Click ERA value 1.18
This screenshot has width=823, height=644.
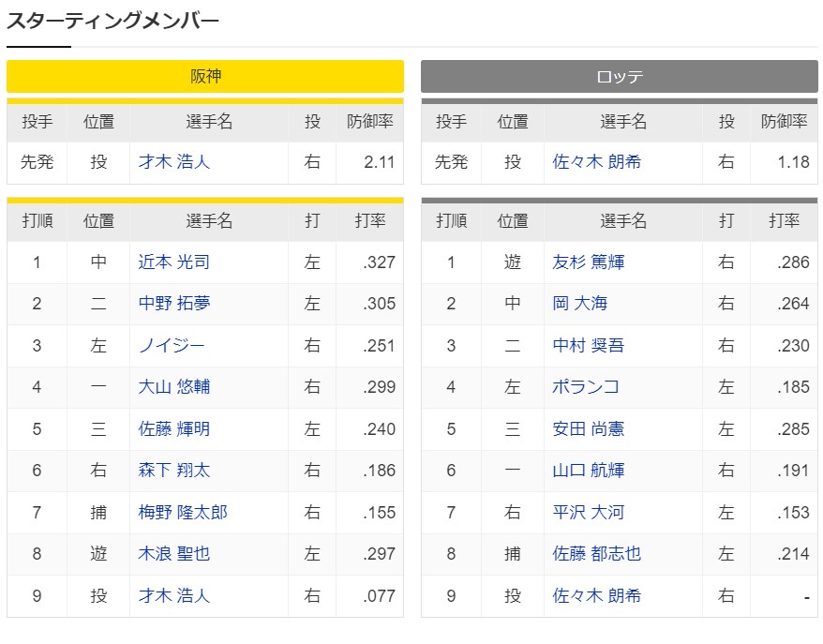[x=793, y=162]
